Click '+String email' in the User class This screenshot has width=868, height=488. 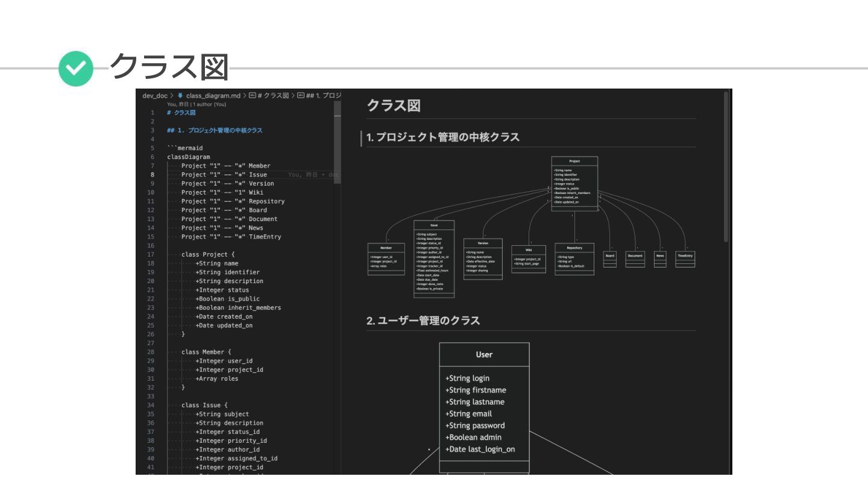click(468, 414)
